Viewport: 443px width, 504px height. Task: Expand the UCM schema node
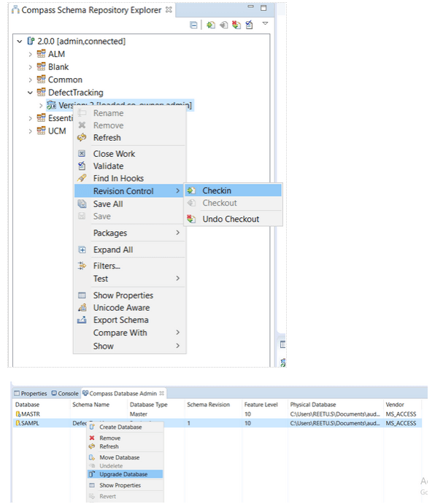point(30,131)
